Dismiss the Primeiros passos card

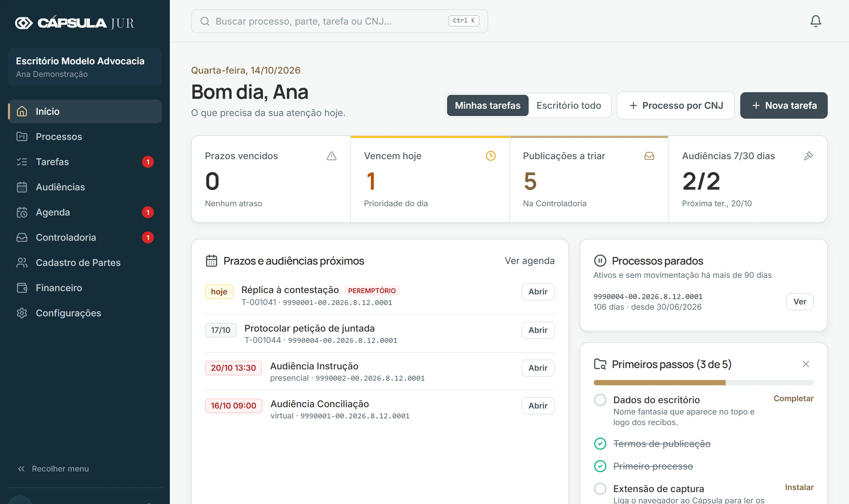pyautogui.click(x=806, y=364)
